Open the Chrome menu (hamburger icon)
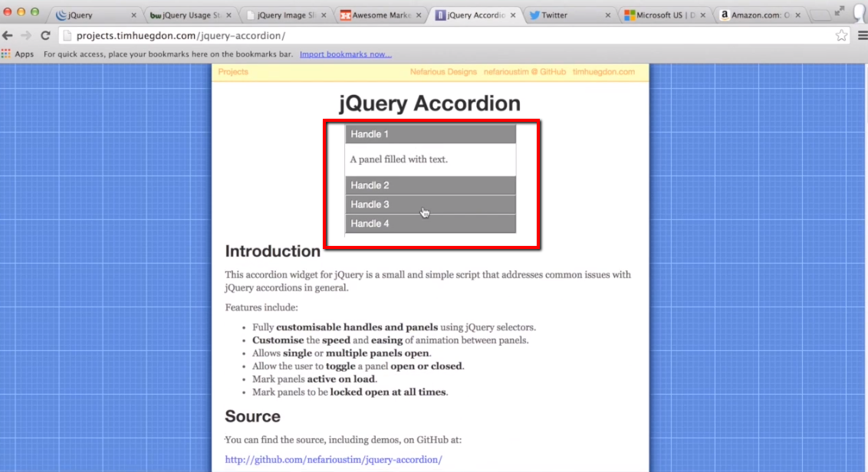 point(863,34)
